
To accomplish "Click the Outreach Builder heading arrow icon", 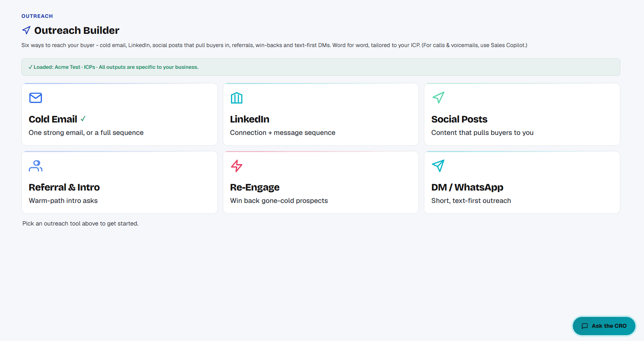I will (26, 30).
